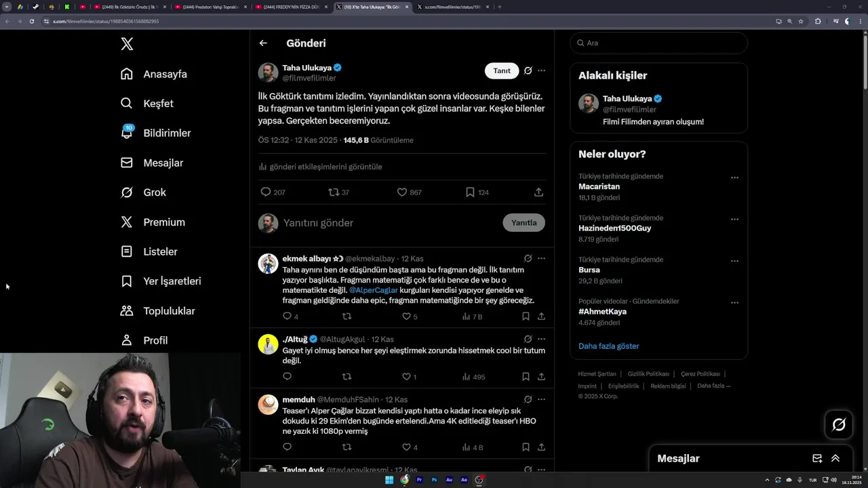The width and height of the screenshot is (868, 488).
Task: Click the X logo in the sidebar
Action: [x=127, y=44]
